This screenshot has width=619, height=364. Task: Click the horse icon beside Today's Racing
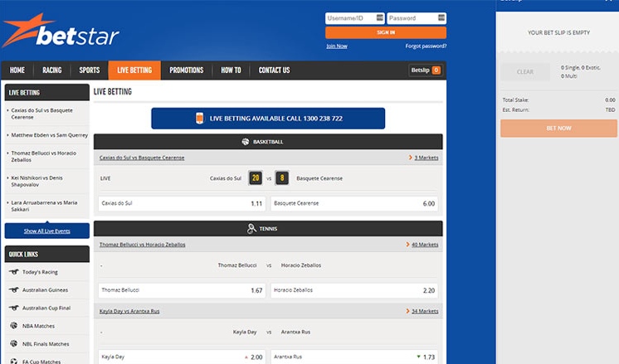click(14, 272)
